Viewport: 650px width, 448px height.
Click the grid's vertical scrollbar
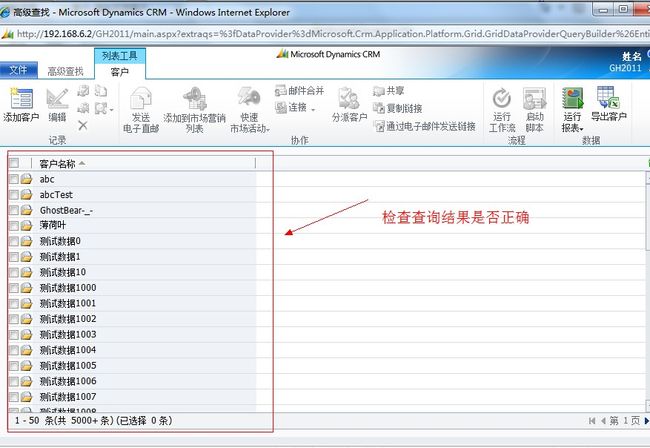pos(648,290)
